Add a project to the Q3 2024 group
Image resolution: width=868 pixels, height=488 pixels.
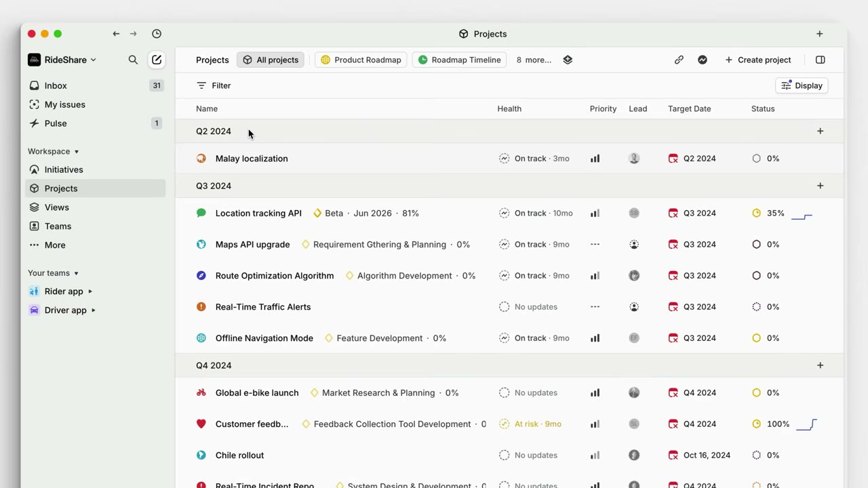(x=820, y=186)
